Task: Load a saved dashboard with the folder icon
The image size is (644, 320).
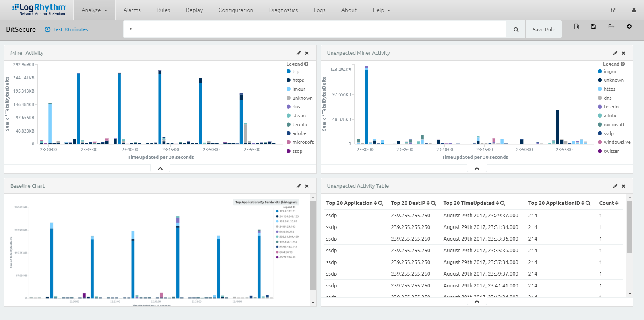Action: click(x=611, y=26)
